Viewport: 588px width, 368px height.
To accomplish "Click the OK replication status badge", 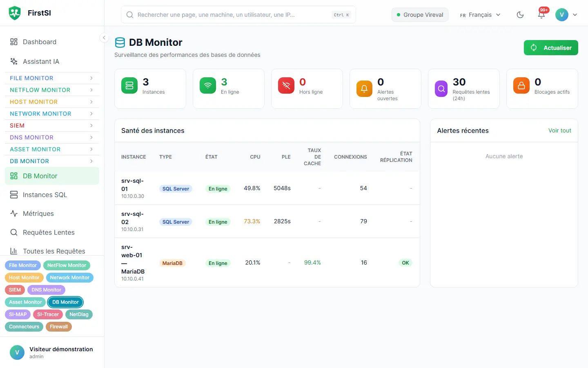I will pyautogui.click(x=405, y=263).
